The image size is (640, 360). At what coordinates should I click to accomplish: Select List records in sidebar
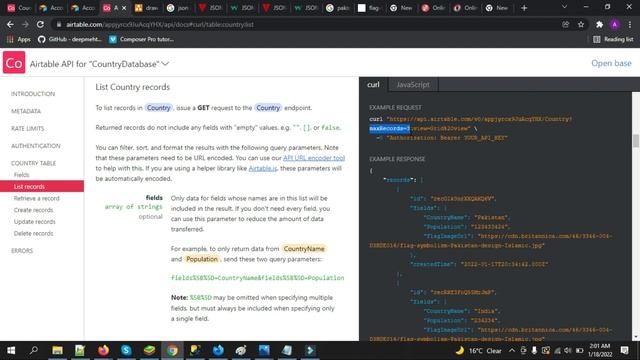[42, 187]
